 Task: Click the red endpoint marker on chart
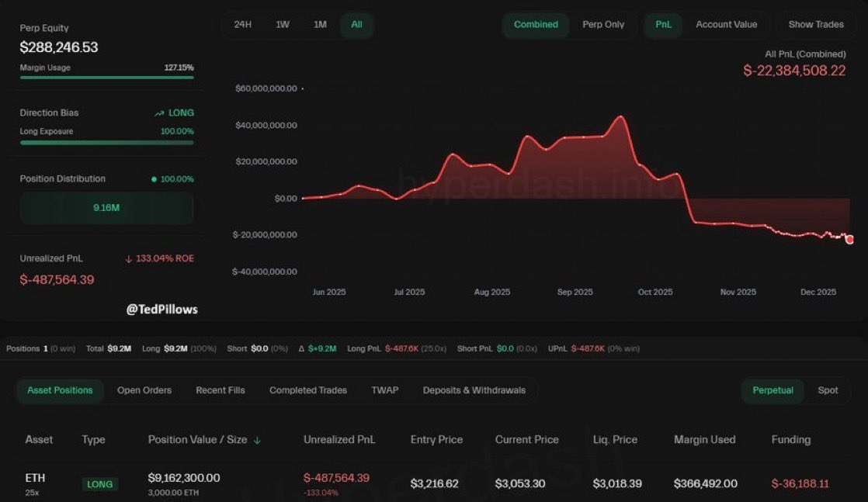click(x=849, y=240)
